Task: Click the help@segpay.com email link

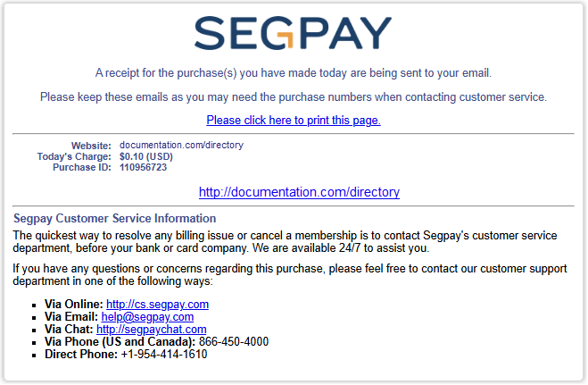Action: tap(147, 317)
